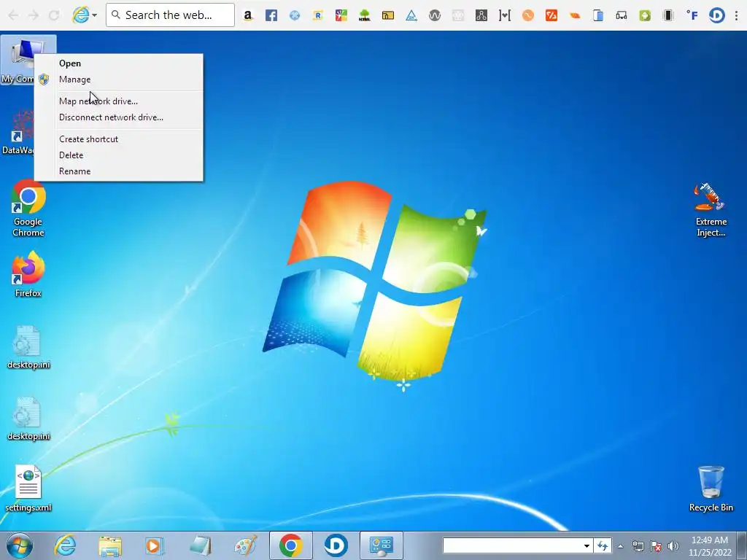The image size is (747, 560).
Task: Open the control panel taskbar item
Action: (381, 545)
